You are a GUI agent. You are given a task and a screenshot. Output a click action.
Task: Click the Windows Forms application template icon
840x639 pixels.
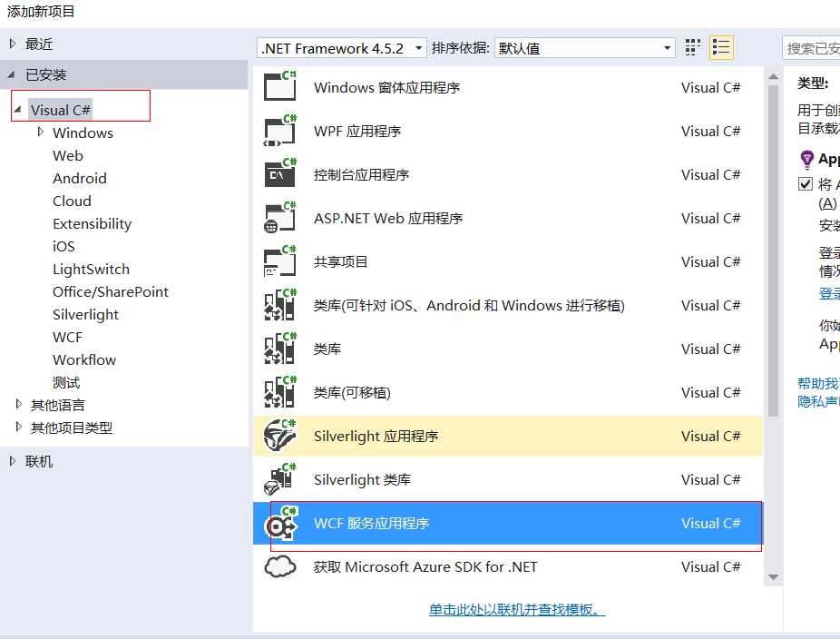coord(279,86)
